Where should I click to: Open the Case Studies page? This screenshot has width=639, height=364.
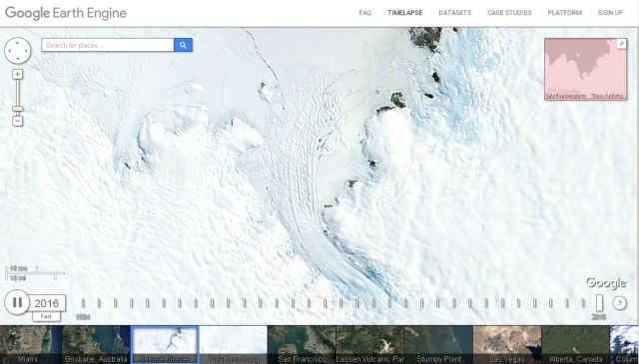[509, 13]
